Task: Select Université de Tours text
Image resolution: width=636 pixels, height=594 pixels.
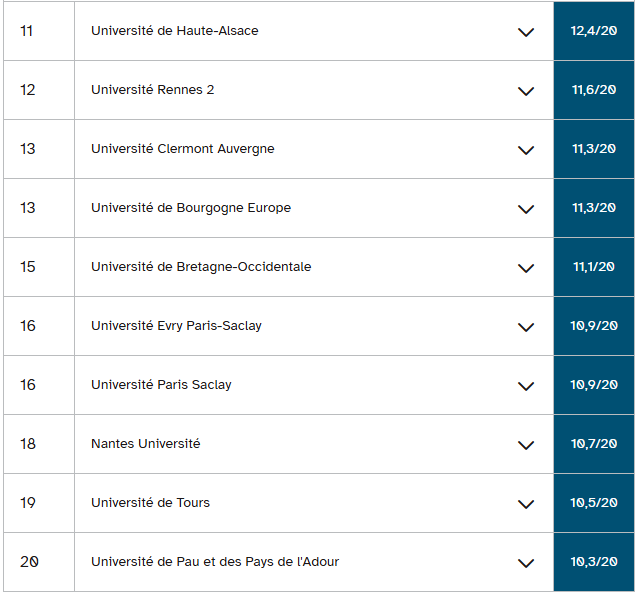Action: [150, 503]
